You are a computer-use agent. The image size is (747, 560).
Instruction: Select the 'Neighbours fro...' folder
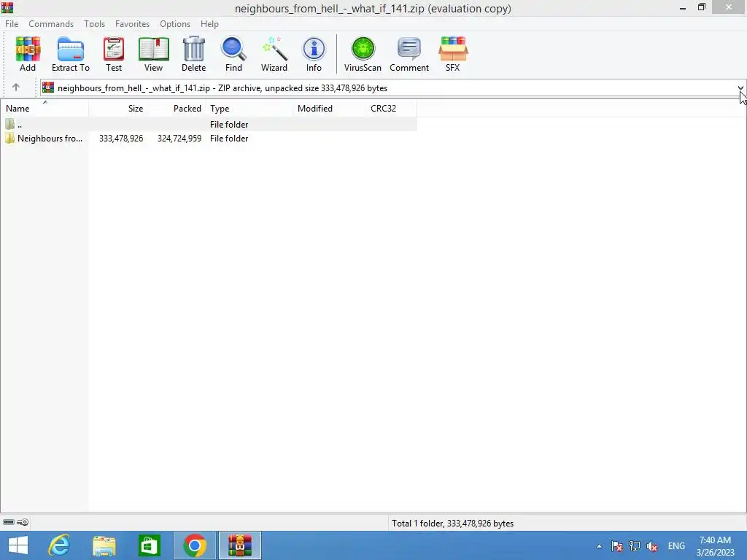[x=44, y=139]
